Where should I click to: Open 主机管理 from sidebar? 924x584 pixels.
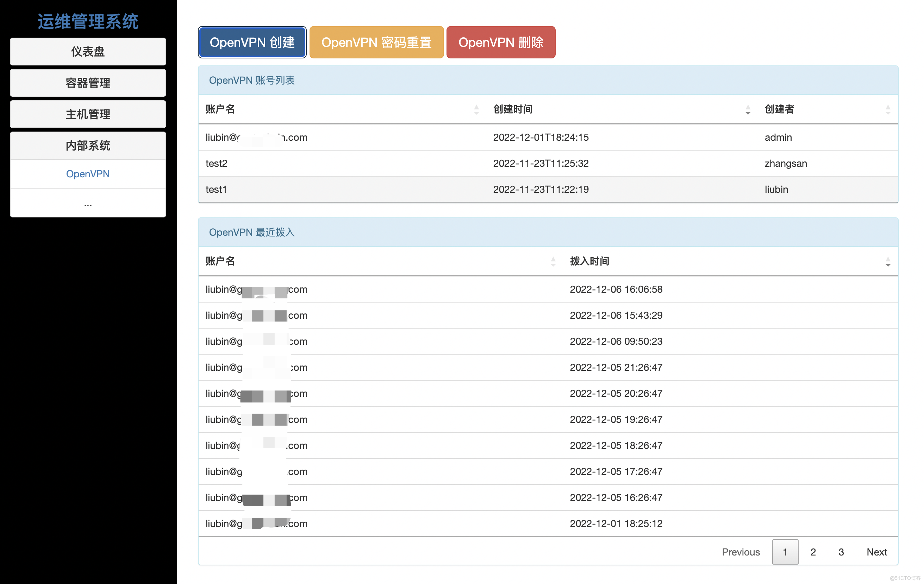[88, 114]
